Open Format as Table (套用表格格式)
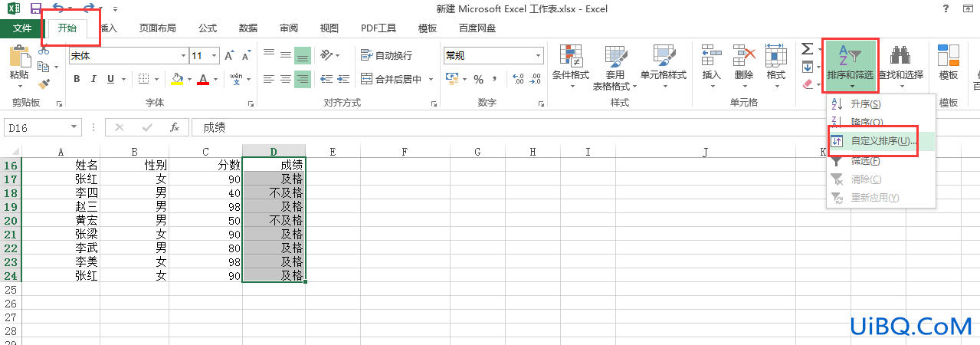Viewport: 980px width, 345px height. point(615,66)
